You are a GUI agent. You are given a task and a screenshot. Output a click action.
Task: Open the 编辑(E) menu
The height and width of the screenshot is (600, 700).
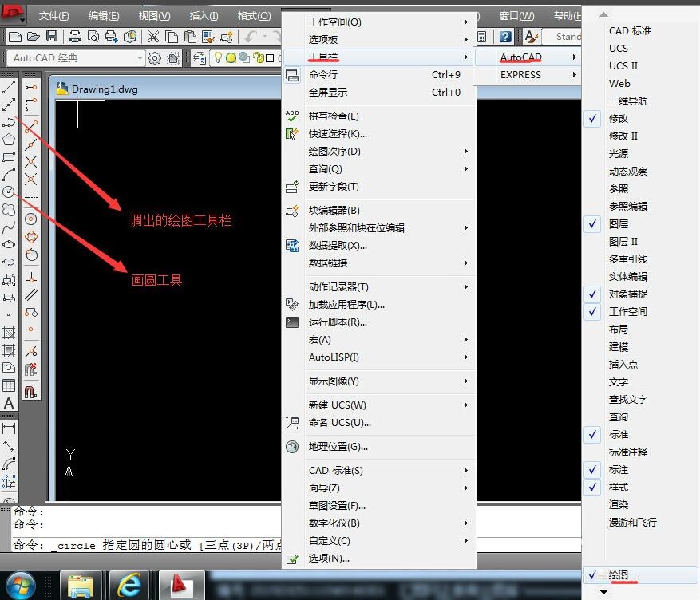104,16
